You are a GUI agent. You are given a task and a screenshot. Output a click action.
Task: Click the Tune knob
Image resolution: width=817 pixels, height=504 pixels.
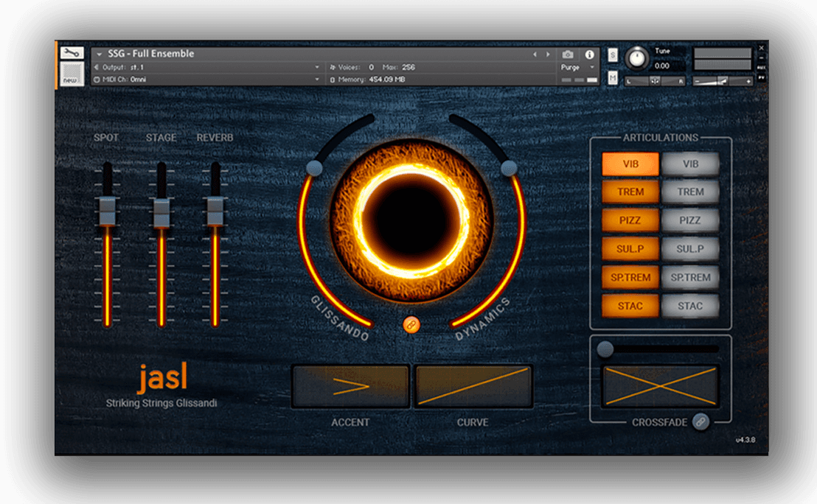pos(636,59)
